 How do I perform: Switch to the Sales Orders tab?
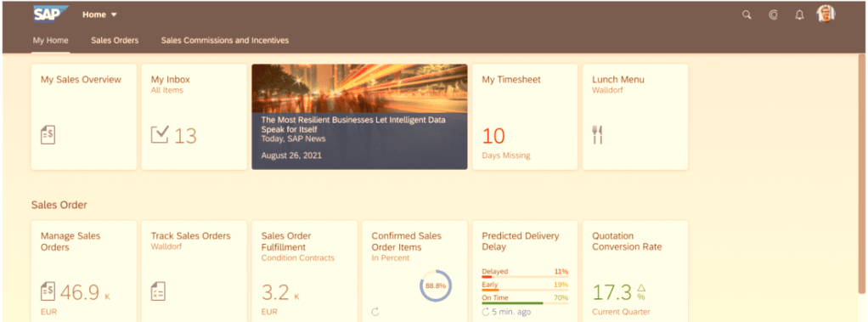tap(115, 41)
